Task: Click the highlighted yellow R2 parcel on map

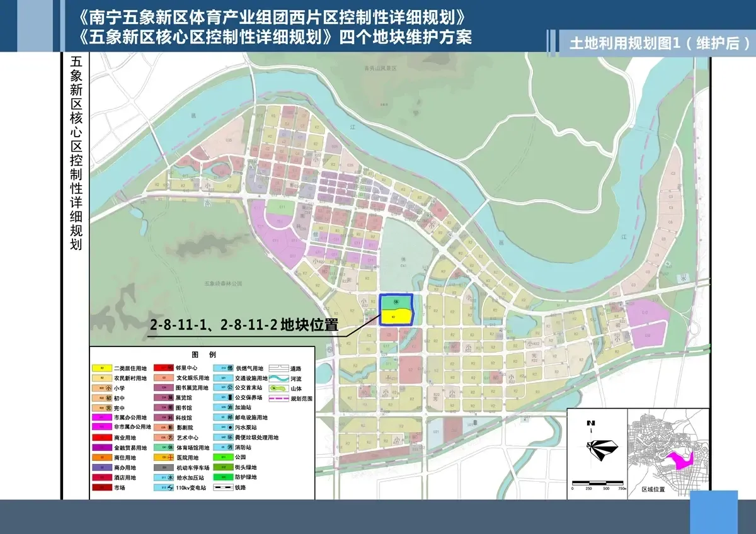Action: click(396, 316)
